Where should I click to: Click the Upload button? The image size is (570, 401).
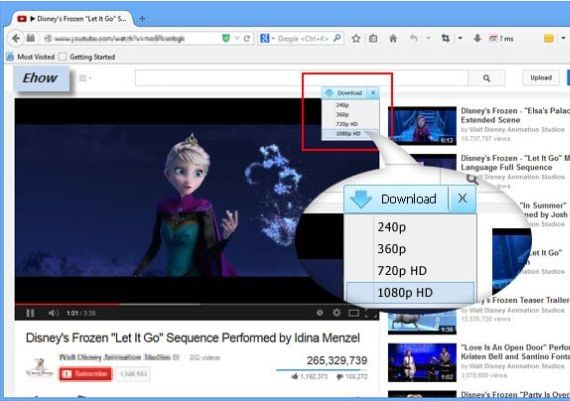(541, 78)
